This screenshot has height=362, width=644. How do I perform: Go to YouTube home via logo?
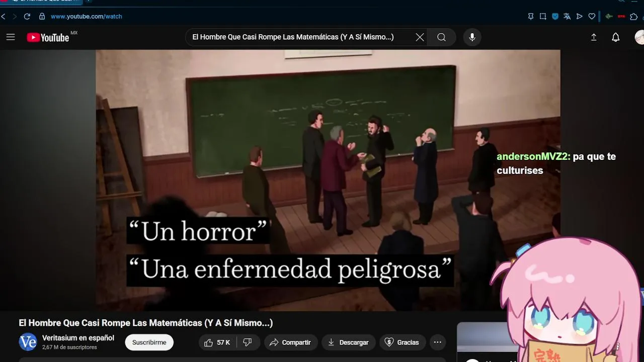click(48, 37)
